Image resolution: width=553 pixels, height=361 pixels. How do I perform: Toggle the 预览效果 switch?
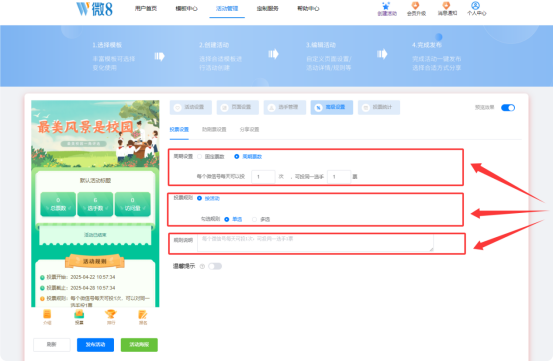(x=508, y=108)
